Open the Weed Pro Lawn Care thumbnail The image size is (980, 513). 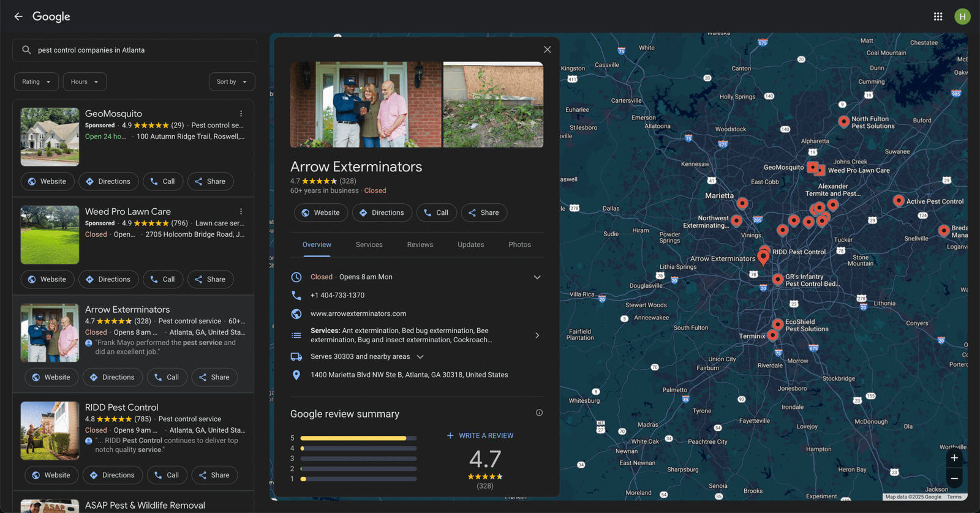pos(50,235)
